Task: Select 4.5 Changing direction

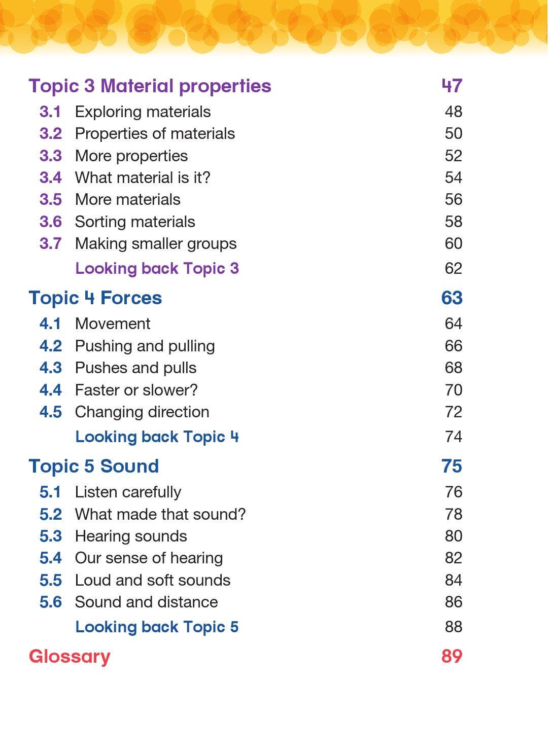Action: click(124, 412)
